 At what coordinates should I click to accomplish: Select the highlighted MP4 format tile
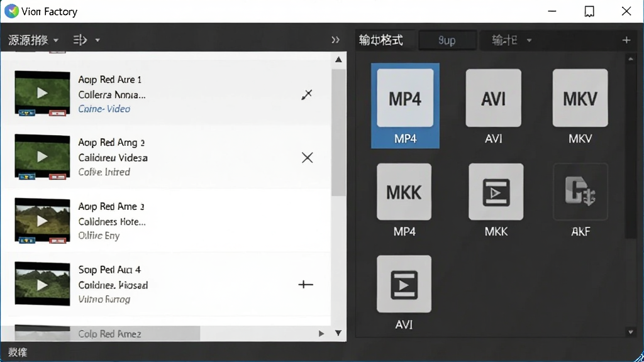point(405,106)
